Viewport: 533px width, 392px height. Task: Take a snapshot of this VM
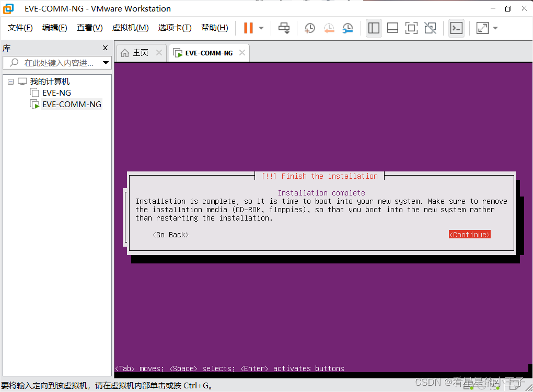pos(310,28)
